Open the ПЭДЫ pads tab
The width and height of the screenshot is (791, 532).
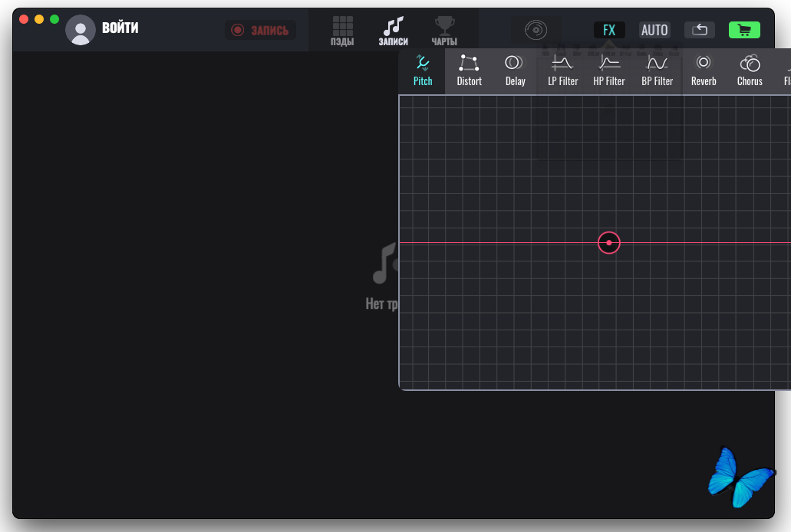point(342,31)
